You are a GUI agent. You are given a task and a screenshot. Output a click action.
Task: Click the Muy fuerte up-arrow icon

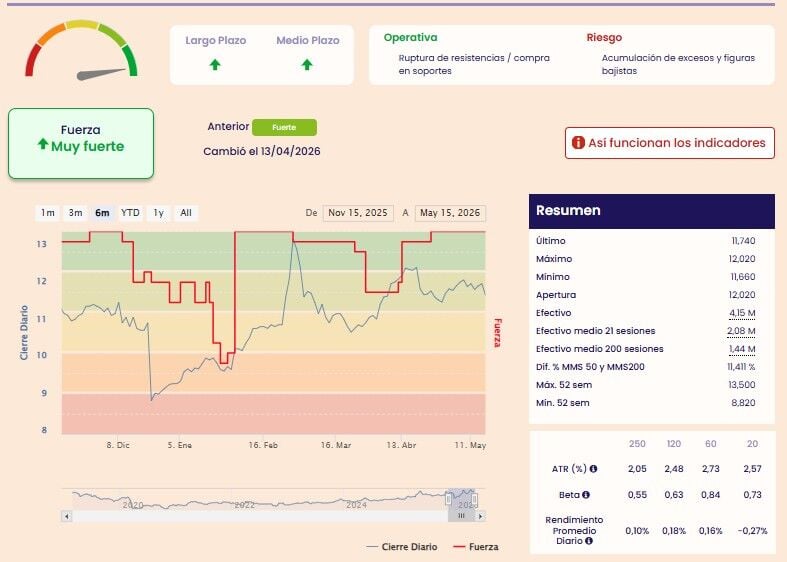pos(43,145)
